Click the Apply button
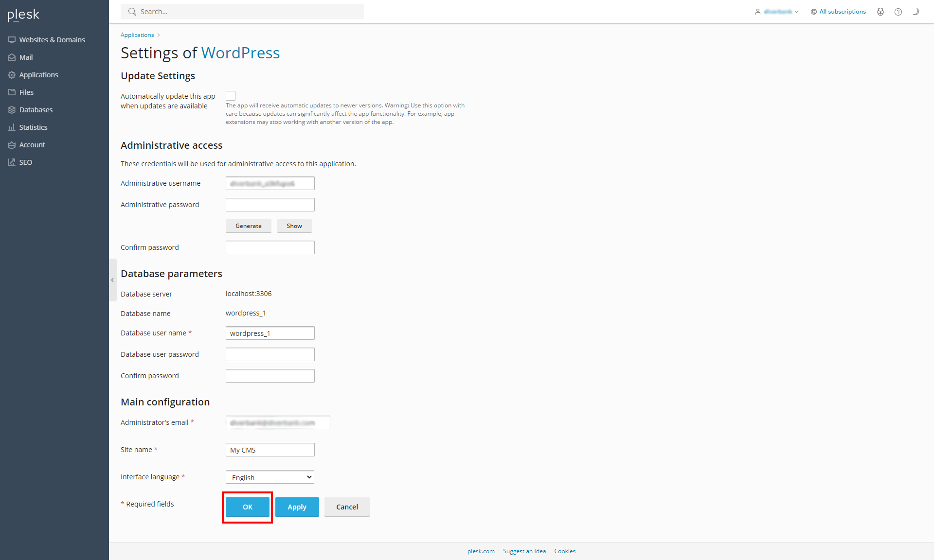Image resolution: width=934 pixels, height=560 pixels. pos(297,507)
